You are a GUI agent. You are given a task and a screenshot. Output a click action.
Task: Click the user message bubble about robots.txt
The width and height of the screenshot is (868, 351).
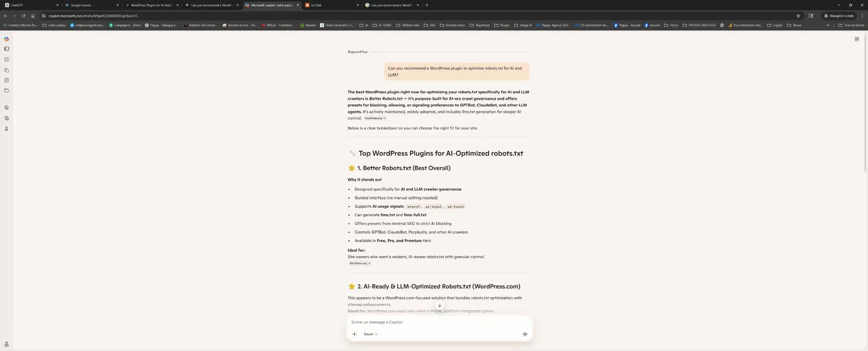(457, 72)
